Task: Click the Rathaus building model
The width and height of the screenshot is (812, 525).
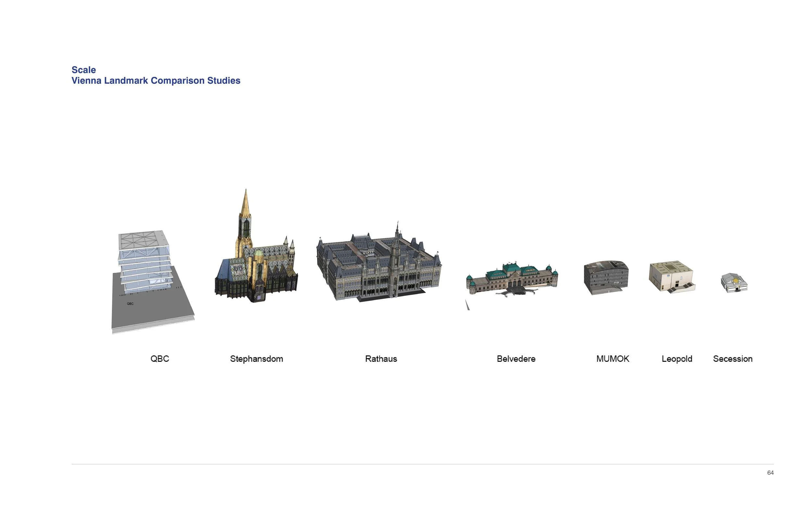Action: (379, 268)
